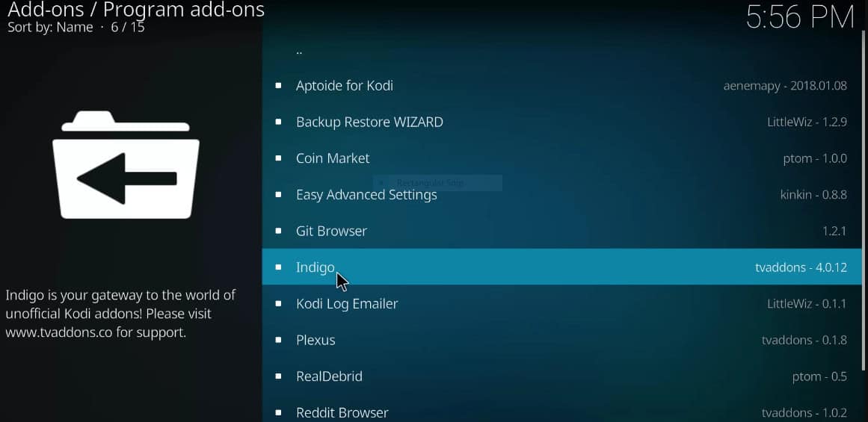Viewport: 868px width, 422px height.
Task: Select the RealDebrid add-on
Action: click(562, 376)
